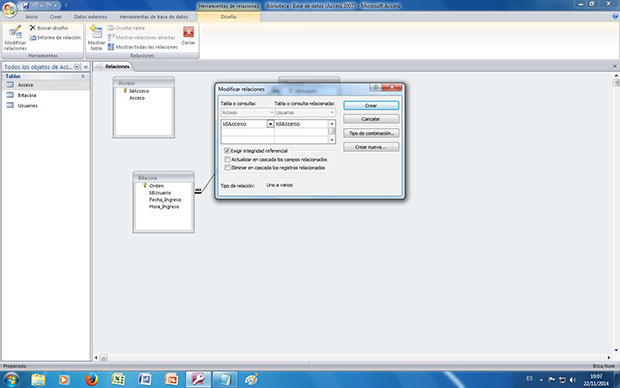620x388 pixels.
Task: Enable Actualizar en cascada los campos relacionados
Action: pyautogui.click(x=227, y=159)
